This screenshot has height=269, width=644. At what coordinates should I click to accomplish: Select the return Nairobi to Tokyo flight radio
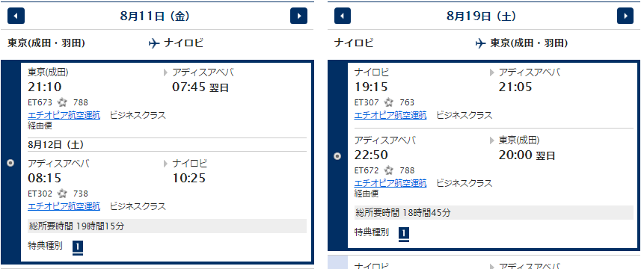[x=337, y=156]
